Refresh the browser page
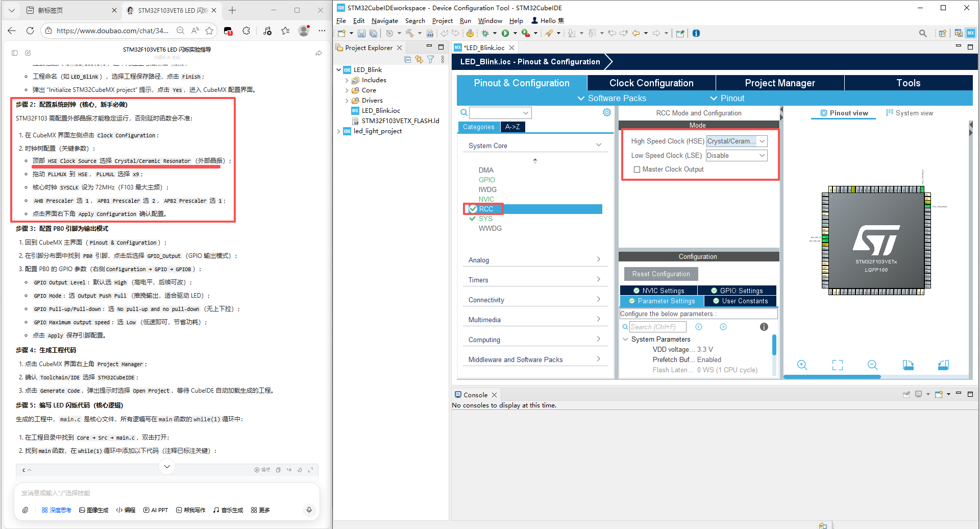 [x=30, y=31]
